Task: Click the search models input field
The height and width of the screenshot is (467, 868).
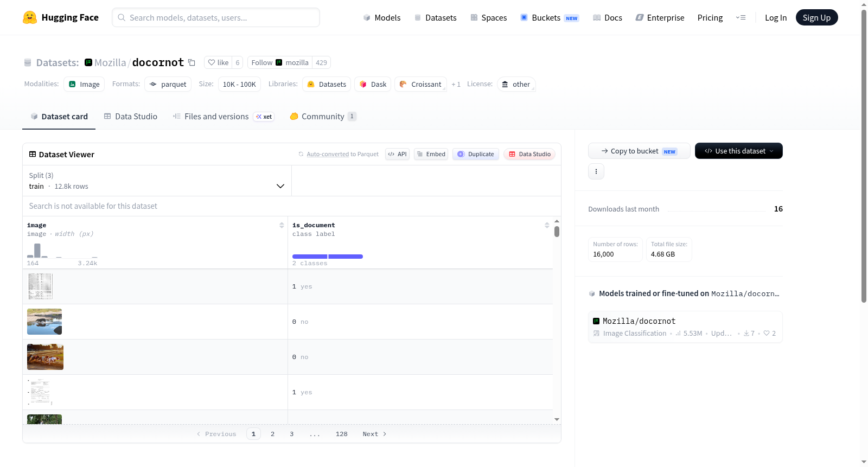Action: pyautogui.click(x=216, y=17)
